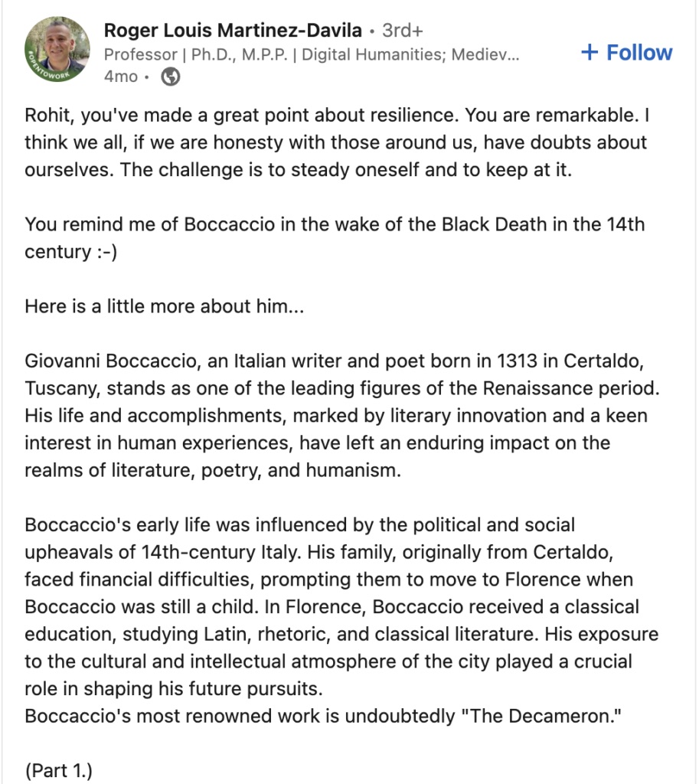Open Roger Louis Martinez-Davila's profile photo
Viewport: 699px width, 784px height.
click(x=57, y=49)
